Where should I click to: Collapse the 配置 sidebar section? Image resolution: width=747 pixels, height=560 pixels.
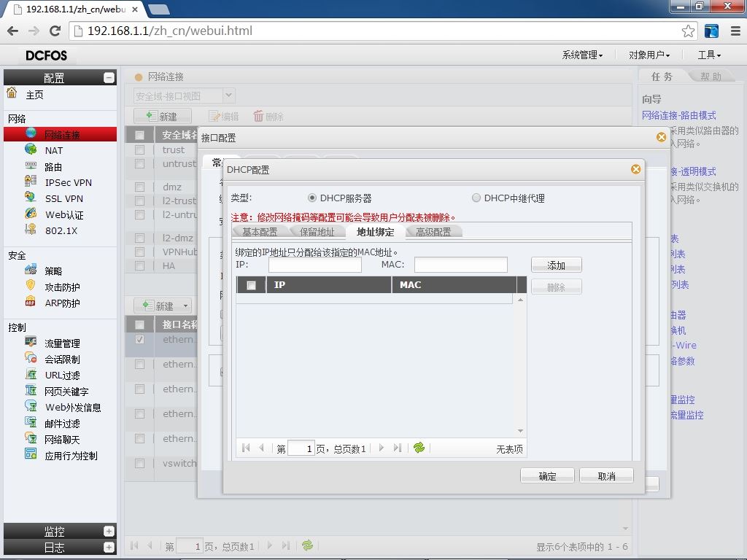(x=109, y=77)
